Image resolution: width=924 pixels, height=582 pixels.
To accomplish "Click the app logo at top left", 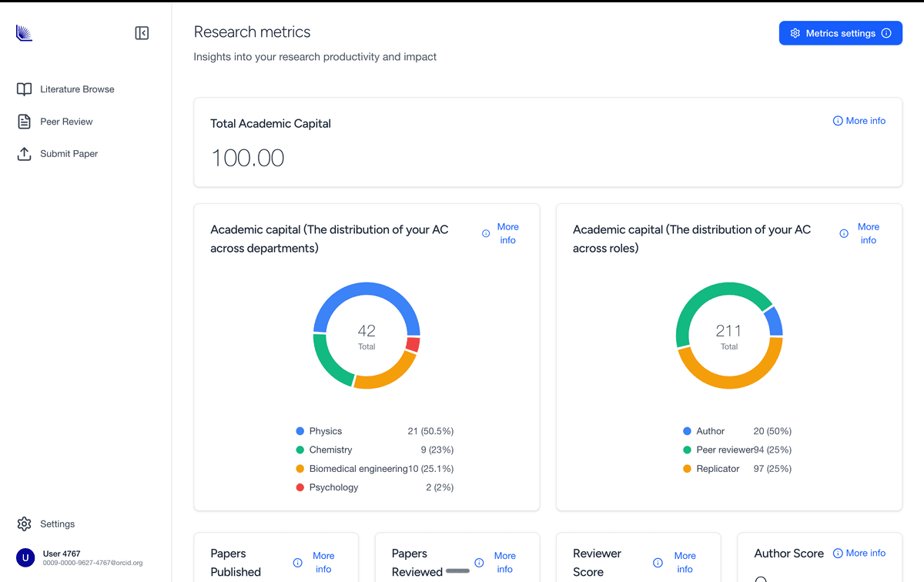I will click(24, 32).
